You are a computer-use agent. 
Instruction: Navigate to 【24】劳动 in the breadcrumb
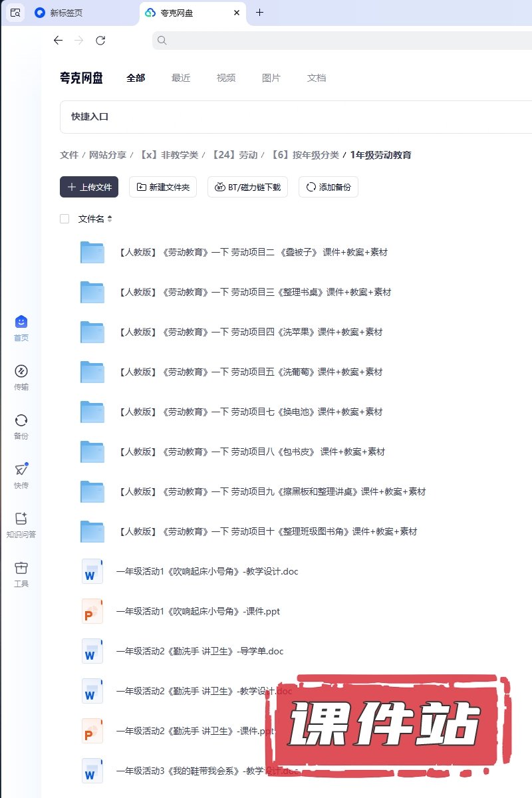[x=234, y=155]
